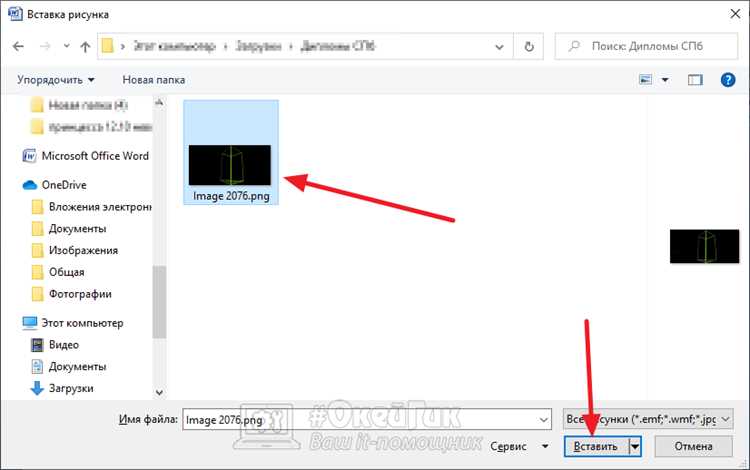Click the Word icon in title bar
Screen dimensions: 750x470
[15, 14]
